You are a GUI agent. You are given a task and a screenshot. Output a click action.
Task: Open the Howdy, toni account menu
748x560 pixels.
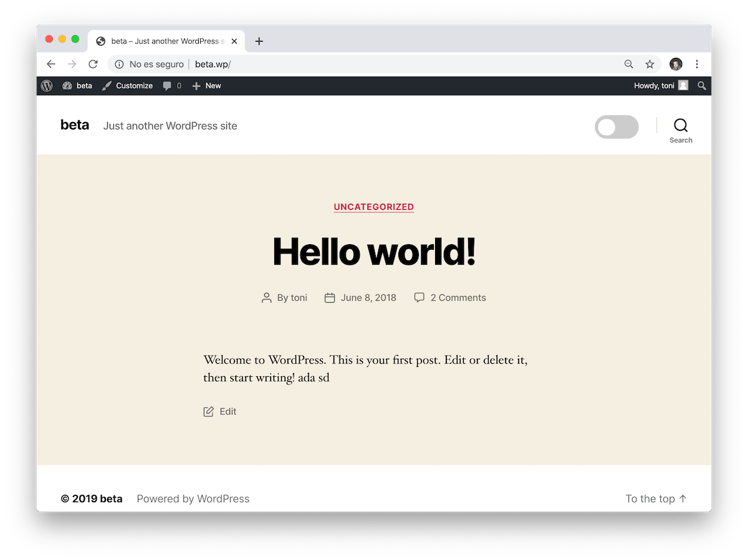pyautogui.click(x=661, y=86)
